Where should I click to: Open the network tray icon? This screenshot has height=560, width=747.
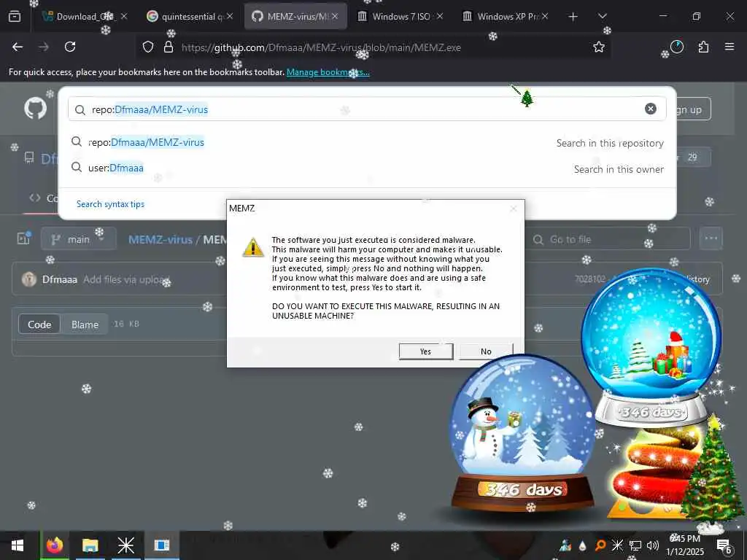click(635, 545)
